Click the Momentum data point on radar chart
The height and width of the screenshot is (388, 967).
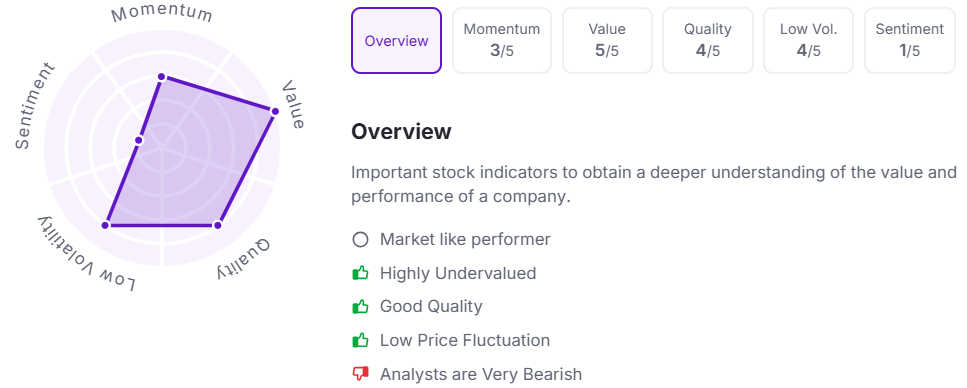click(x=162, y=76)
